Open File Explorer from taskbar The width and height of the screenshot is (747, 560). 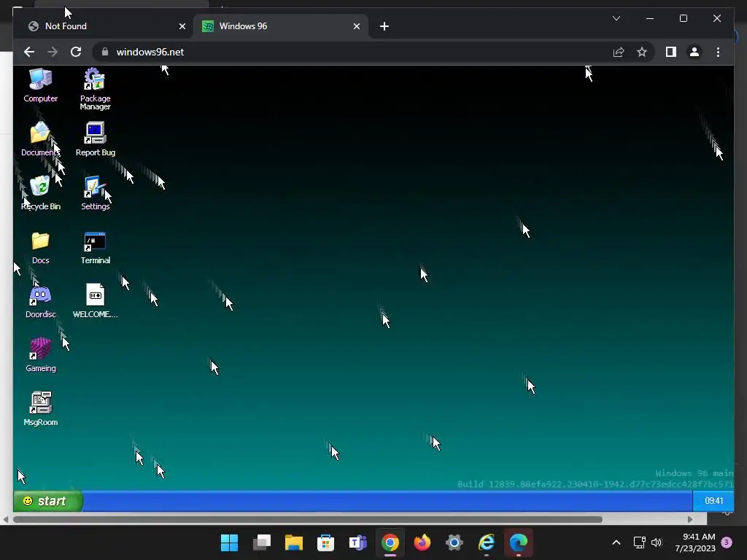(x=293, y=542)
